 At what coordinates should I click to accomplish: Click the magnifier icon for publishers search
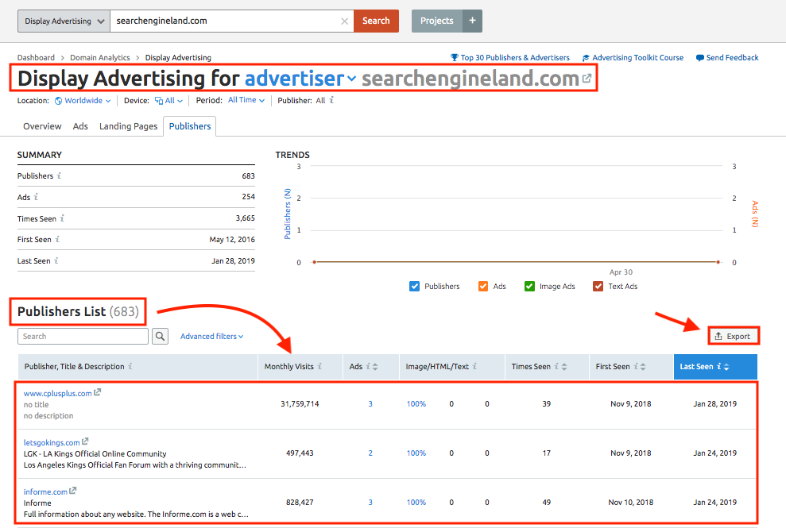[x=160, y=336]
